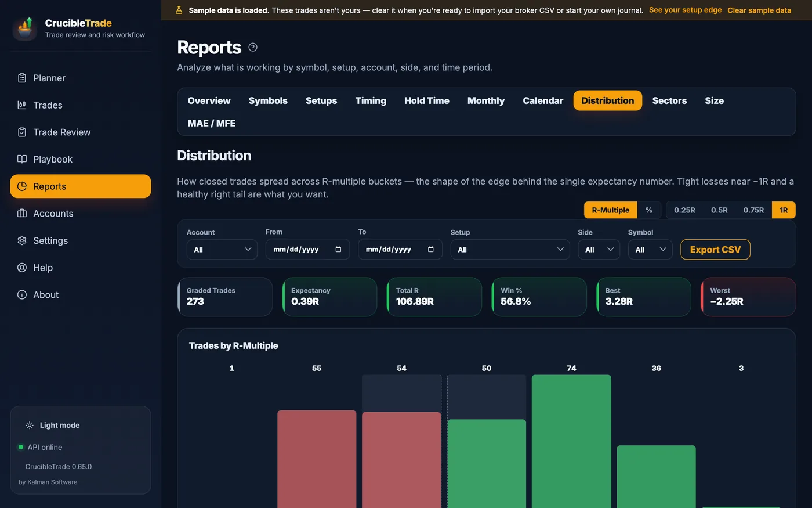Switch chart to R-Multiple mode

[610, 210]
